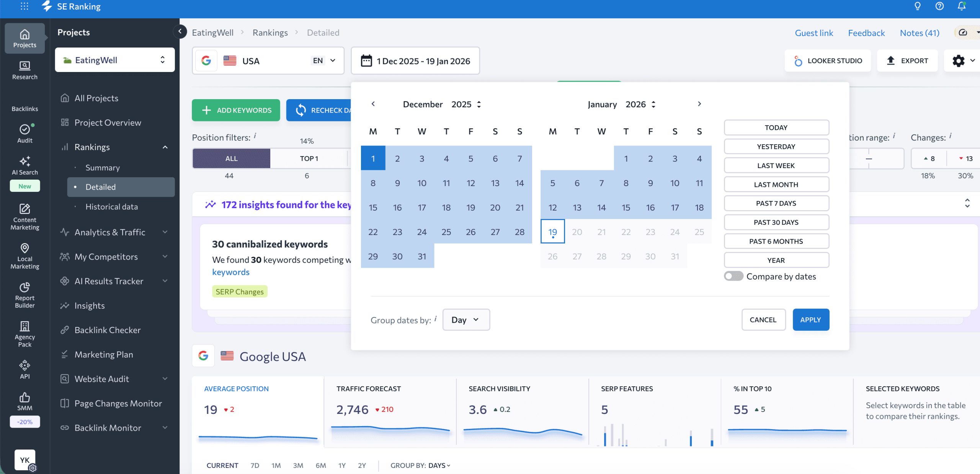Switch to the Historical data tab
Image resolution: width=980 pixels, height=474 pixels.
click(111, 206)
